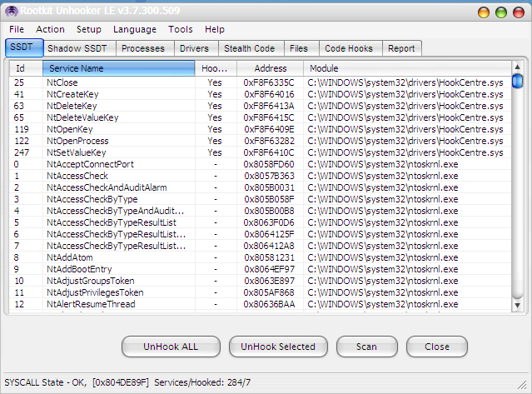Click the UnHook ALL button
The width and height of the screenshot is (532, 394).
171,347
